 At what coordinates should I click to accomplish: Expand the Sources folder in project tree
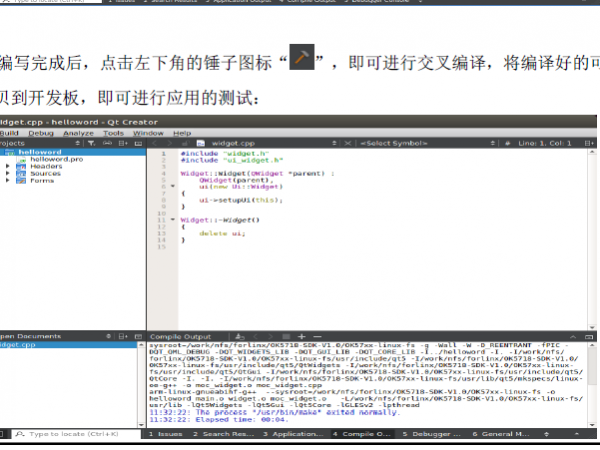coord(8,173)
